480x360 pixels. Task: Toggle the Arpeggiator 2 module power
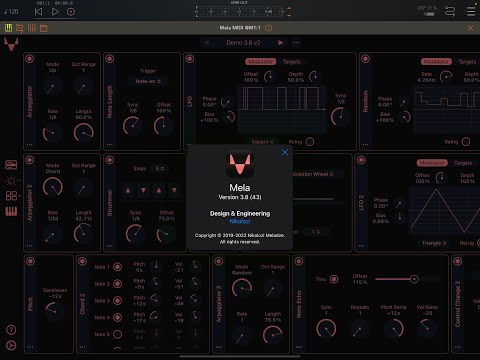click(30, 160)
